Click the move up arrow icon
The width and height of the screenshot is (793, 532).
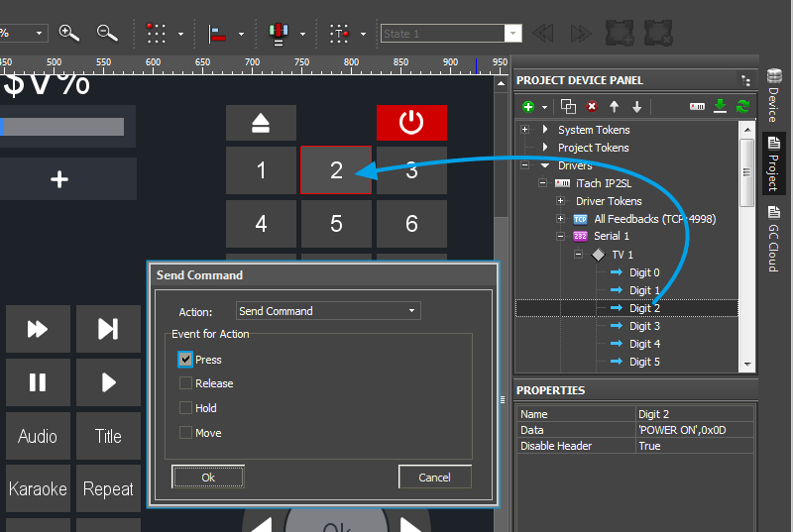[x=614, y=106]
